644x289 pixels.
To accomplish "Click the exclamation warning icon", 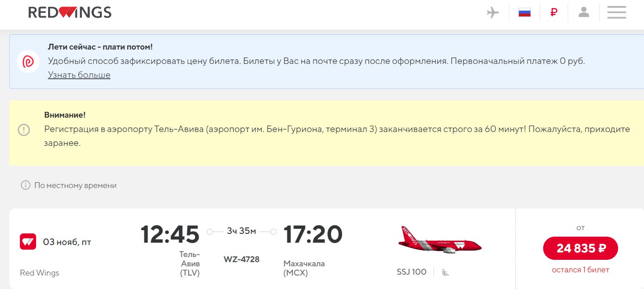I will tap(24, 130).
